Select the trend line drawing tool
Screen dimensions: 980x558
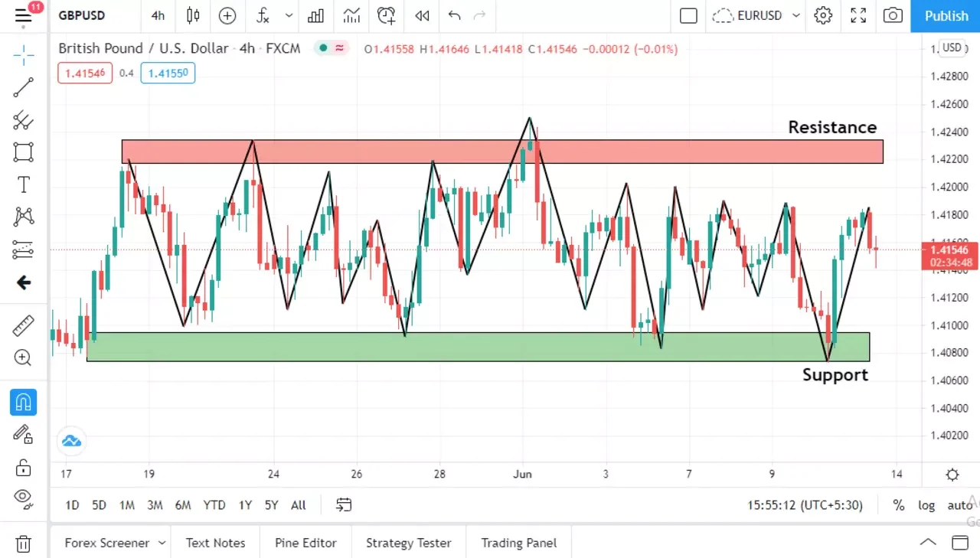click(x=24, y=87)
